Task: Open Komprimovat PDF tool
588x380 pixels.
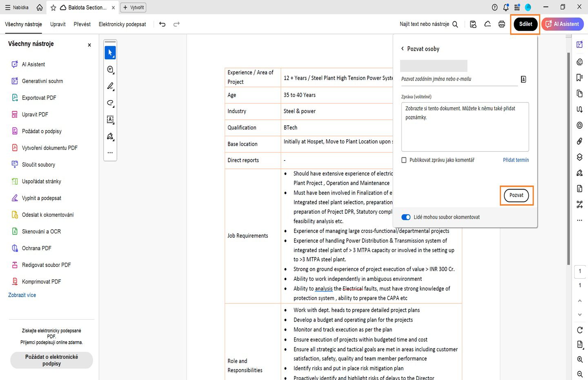Action: tap(36, 282)
